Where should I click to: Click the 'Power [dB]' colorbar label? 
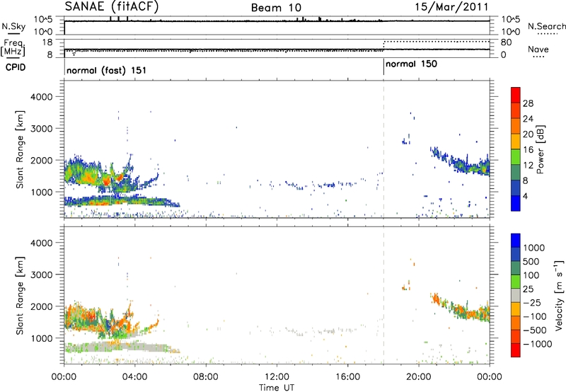pos(540,149)
